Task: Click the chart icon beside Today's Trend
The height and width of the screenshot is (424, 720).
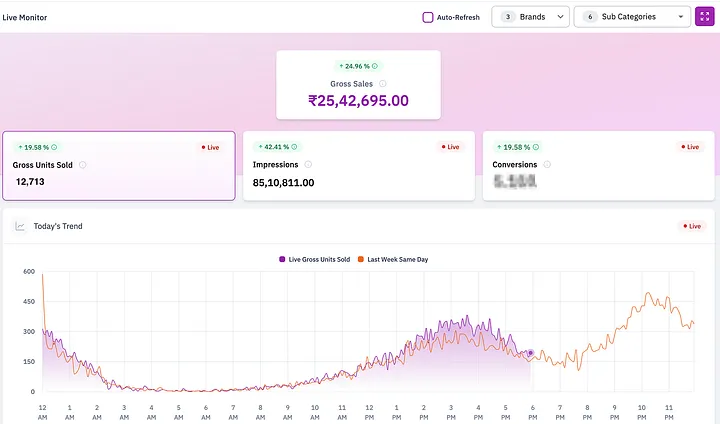Action: pos(19,227)
